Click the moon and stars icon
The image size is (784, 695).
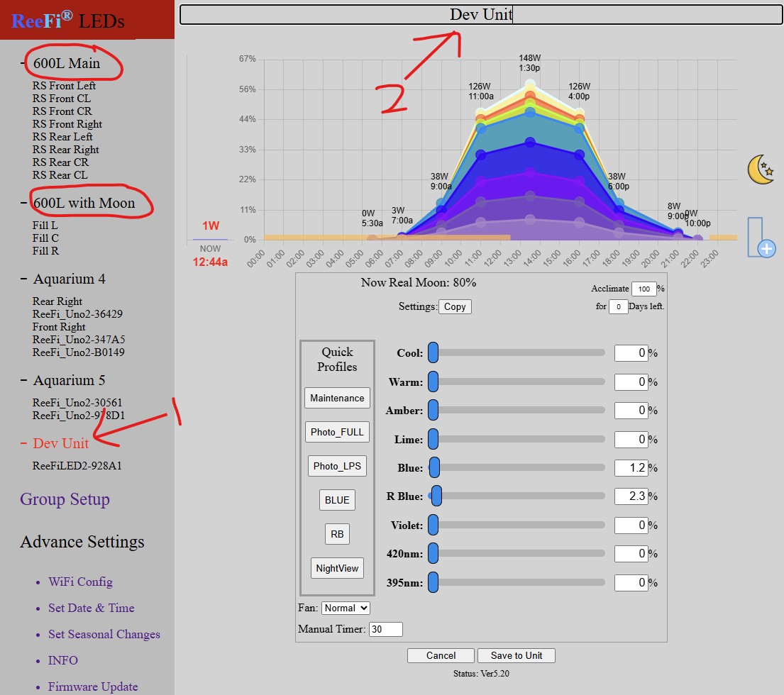(x=761, y=170)
